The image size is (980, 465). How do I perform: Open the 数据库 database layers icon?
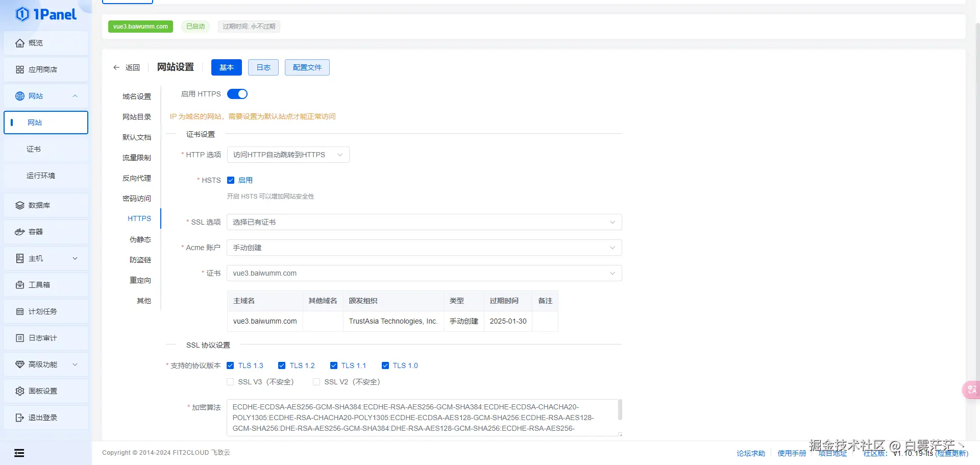click(x=20, y=205)
